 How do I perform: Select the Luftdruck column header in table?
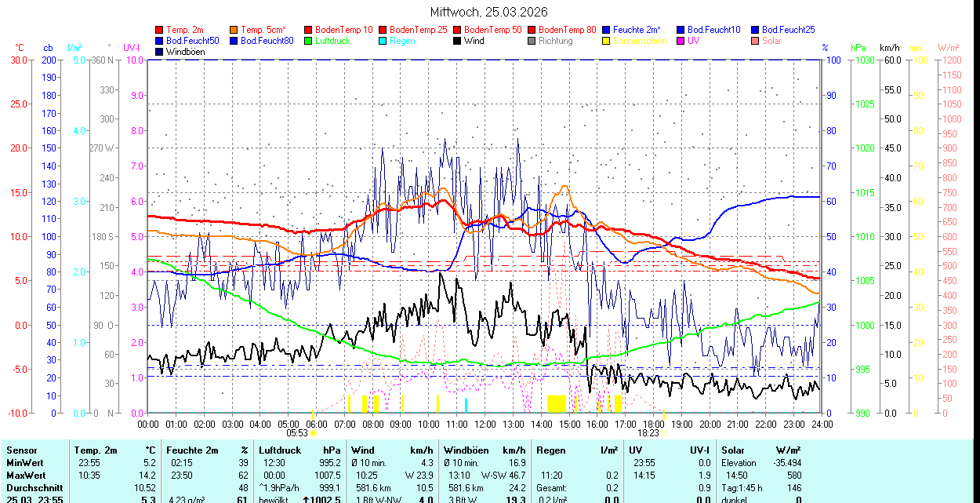pos(280,450)
